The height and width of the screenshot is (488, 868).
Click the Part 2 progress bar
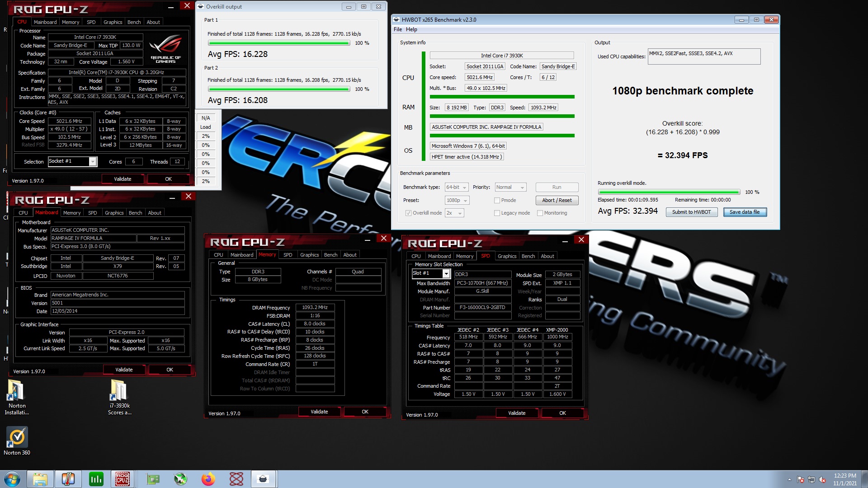[279, 89]
